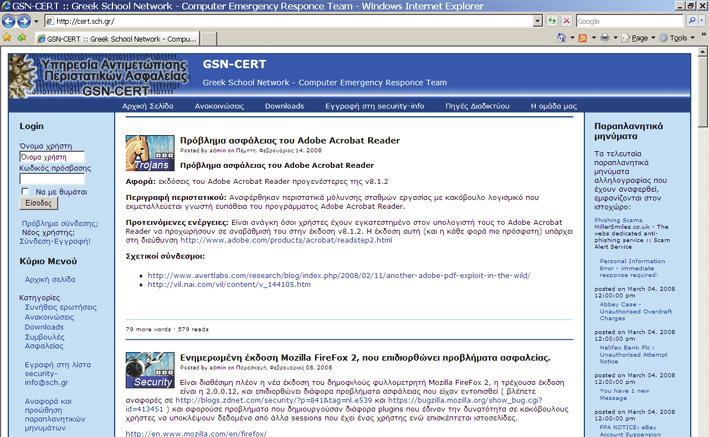
Task: Open the Tools menu
Action: (677, 38)
